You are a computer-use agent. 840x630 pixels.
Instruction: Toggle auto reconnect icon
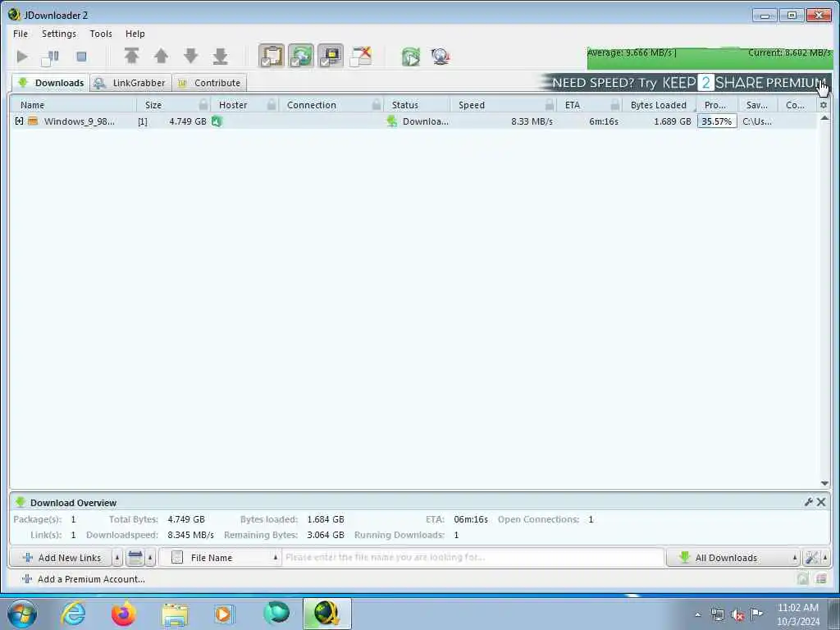(301, 57)
